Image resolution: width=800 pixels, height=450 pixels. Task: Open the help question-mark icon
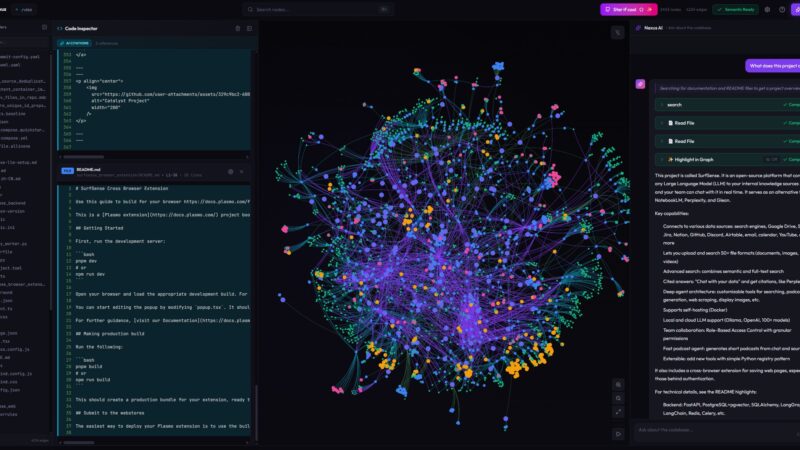point(782,9)
